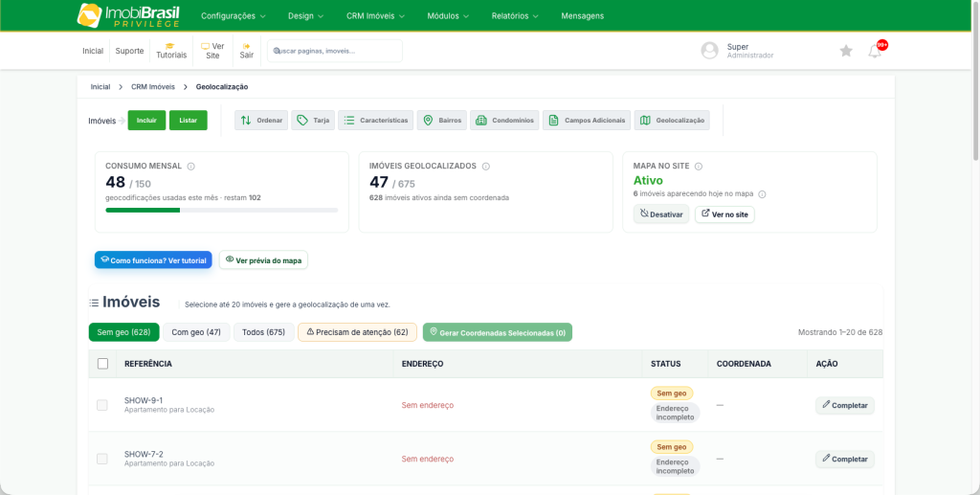Click the eye icon on Ver prévia do mapa
This screenshot has width=980, height=495.
click(x=230, y=259)
